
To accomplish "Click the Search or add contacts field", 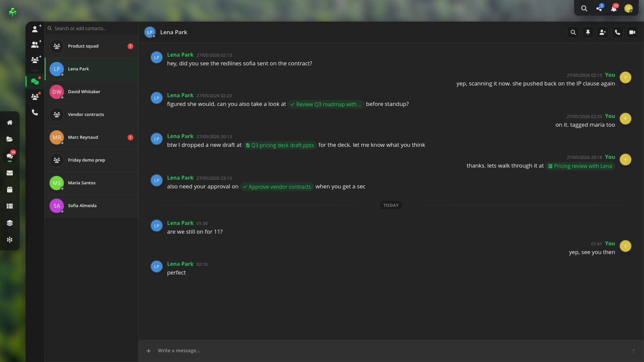I will [x=92, y=28].
